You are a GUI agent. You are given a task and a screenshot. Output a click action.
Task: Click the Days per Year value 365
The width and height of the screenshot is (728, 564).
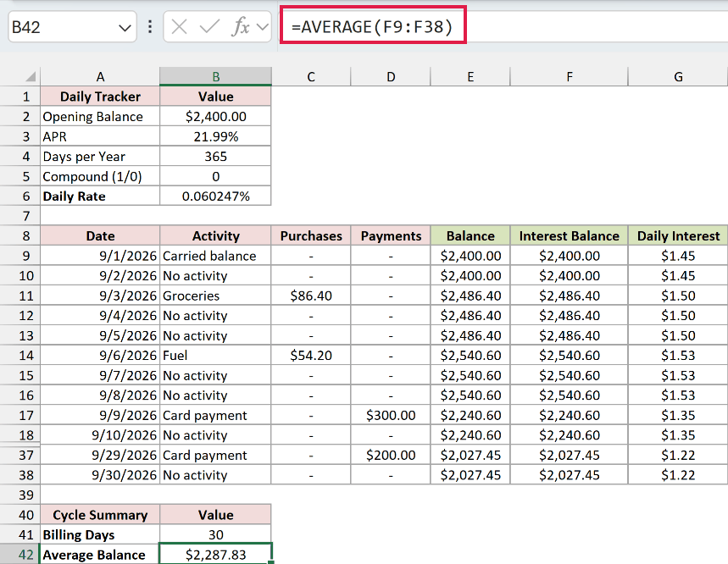click(x=216, y=157)
